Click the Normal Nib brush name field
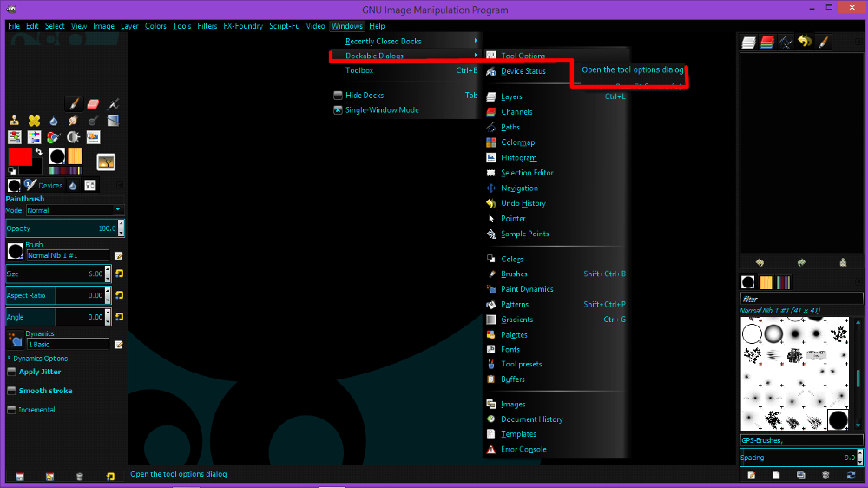Viewport: 868px width, 488px height. [68, 255]
